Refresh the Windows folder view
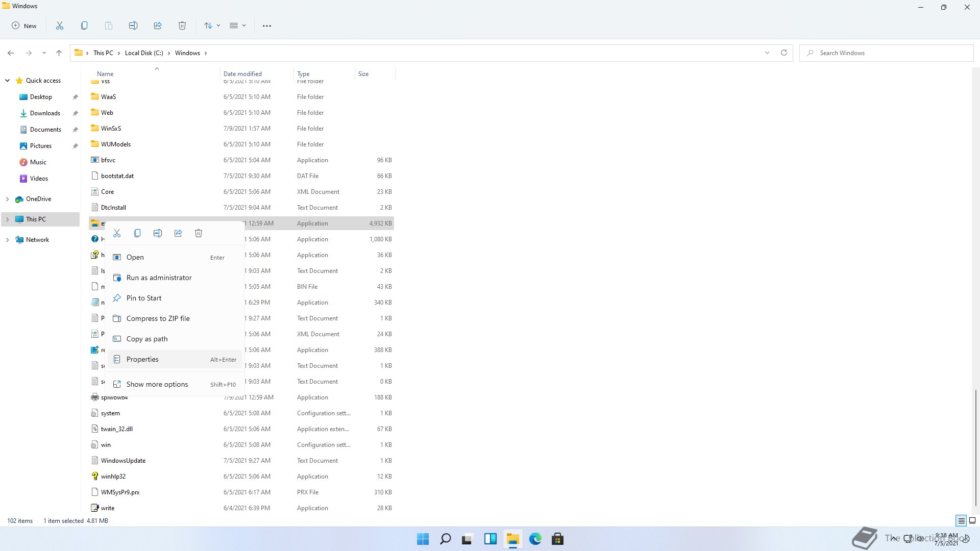Screen dimensions: 980x551 (x=784, y=53)
